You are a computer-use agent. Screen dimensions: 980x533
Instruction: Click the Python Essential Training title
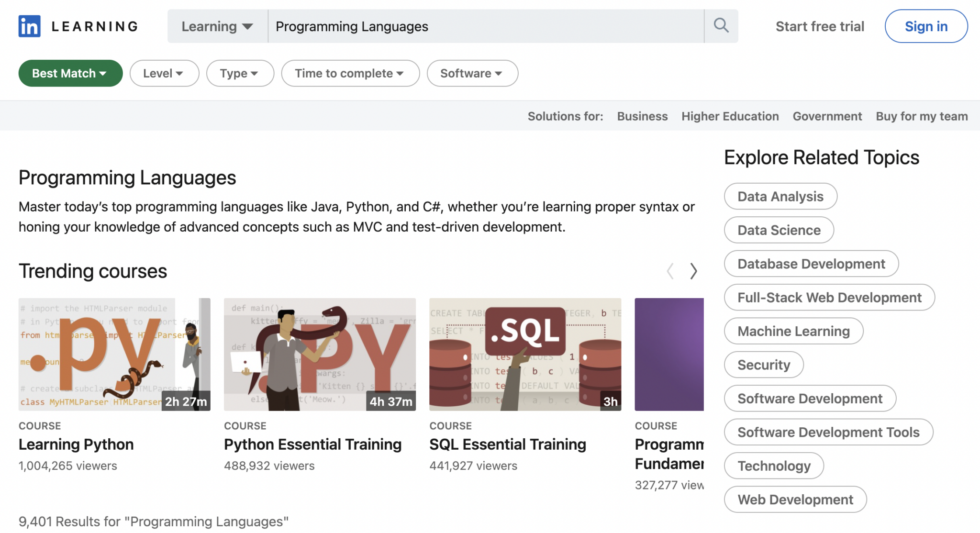click(x=312, y=444)
